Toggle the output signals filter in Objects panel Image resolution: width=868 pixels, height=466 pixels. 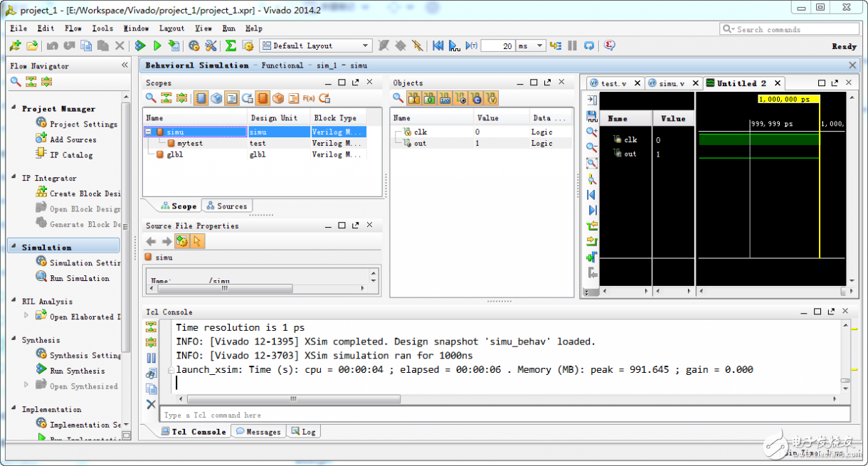[x=430, y=97]
